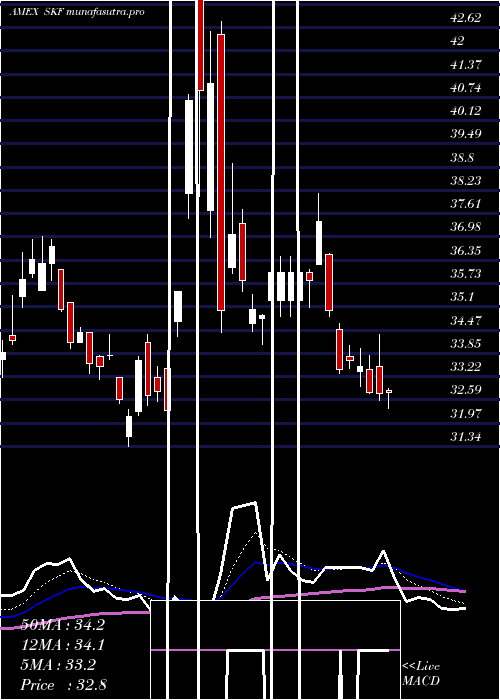Click the <<Live MACD label
The image size is (500, 700).
point(421,674)
